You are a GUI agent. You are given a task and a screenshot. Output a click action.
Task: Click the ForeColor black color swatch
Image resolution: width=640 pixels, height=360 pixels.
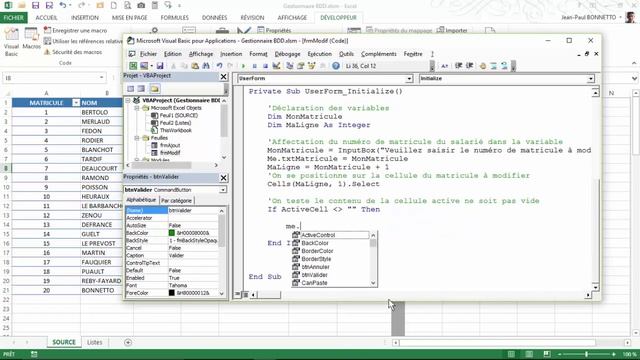(172, 293)
